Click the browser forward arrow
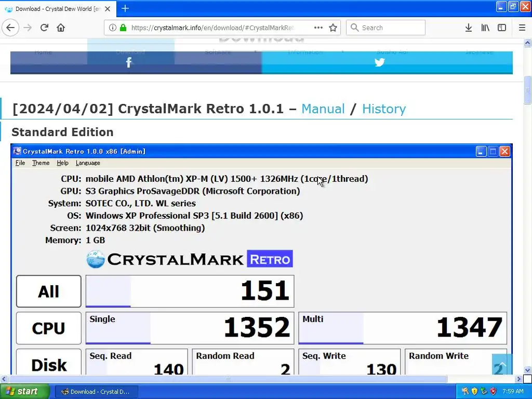The image size is (532, 399). (28, 28)
